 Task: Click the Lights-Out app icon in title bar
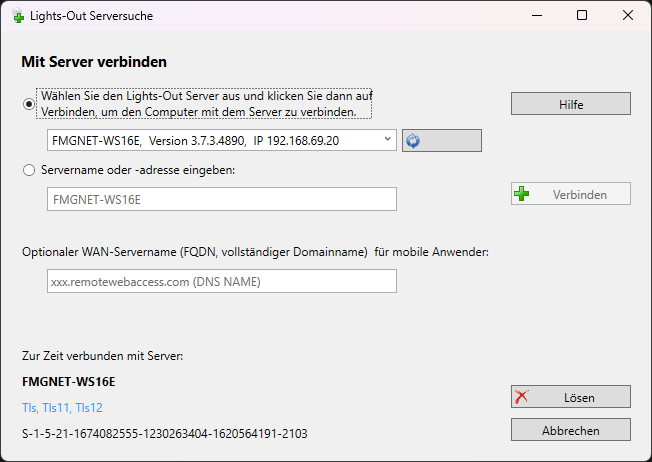pos(13,17)
